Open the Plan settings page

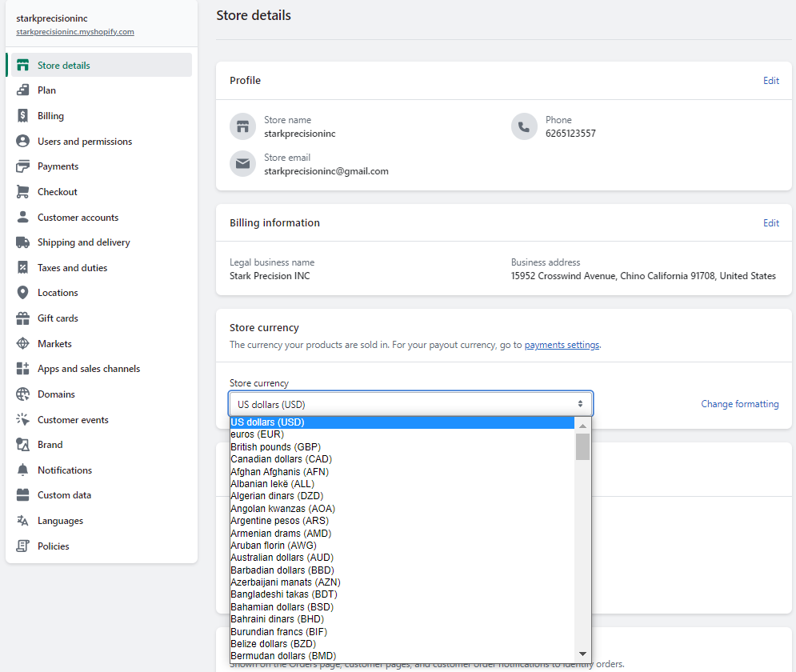pyautogui.click(x=102, y=90)
